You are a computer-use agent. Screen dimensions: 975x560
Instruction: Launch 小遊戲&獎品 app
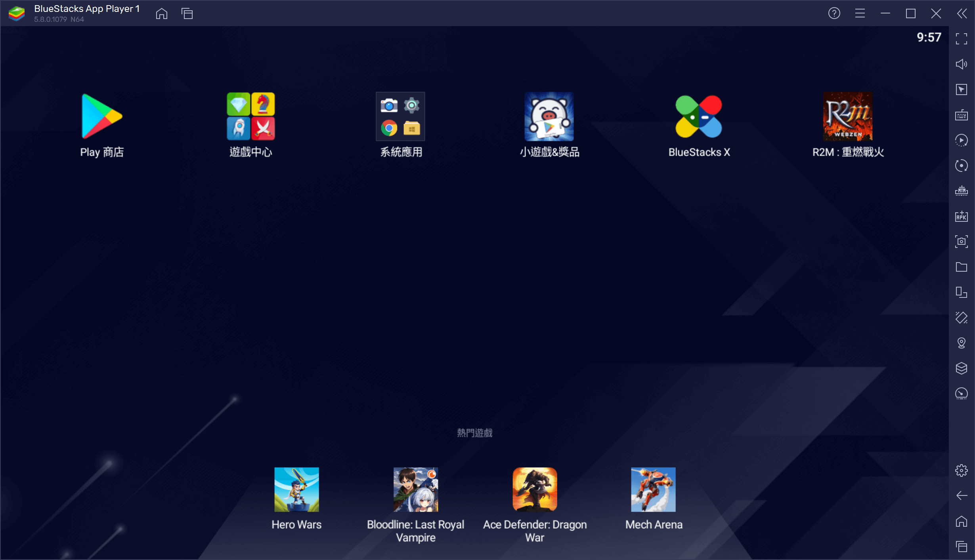pyautogui.click(x=549, y=116)
